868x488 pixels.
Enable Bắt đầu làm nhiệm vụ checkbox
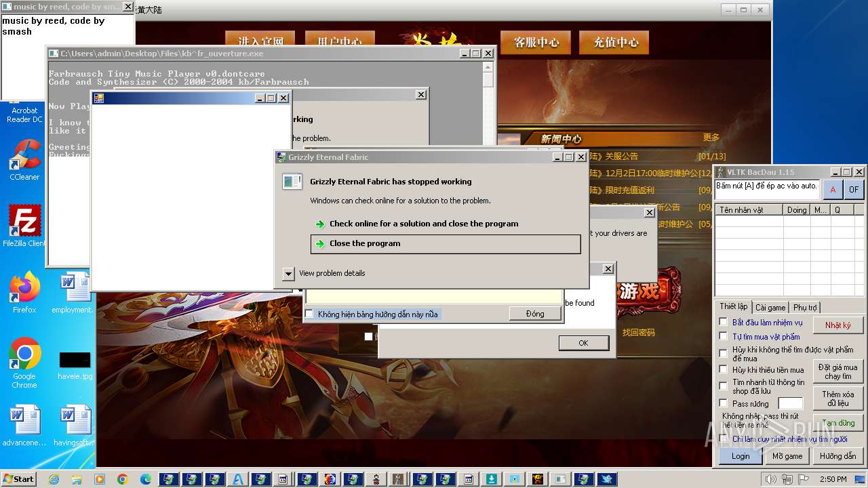click(x=723, y=322)
